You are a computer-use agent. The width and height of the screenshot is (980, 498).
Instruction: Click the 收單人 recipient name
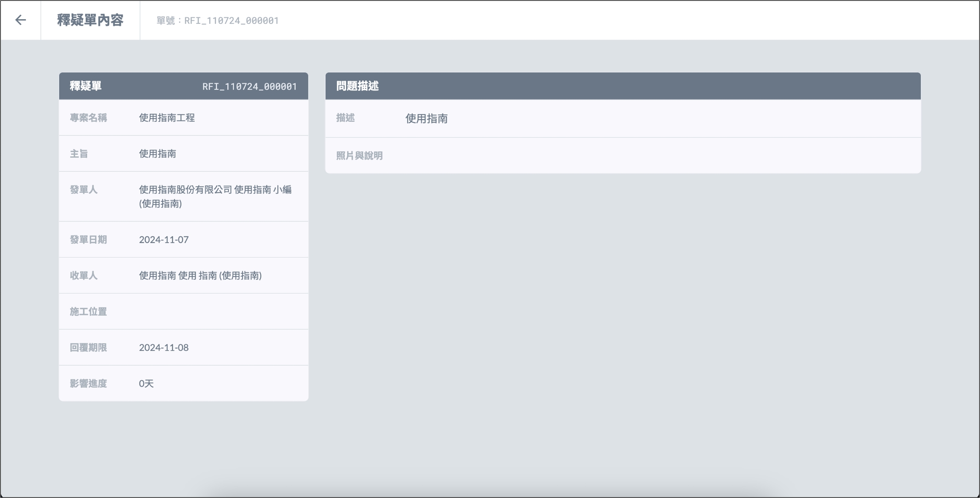coord(200,276)
